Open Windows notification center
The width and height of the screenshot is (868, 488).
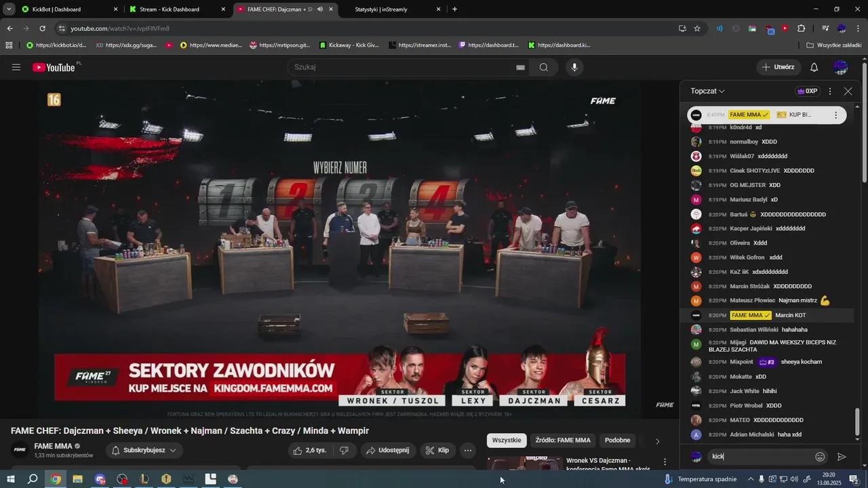[854, 479]
